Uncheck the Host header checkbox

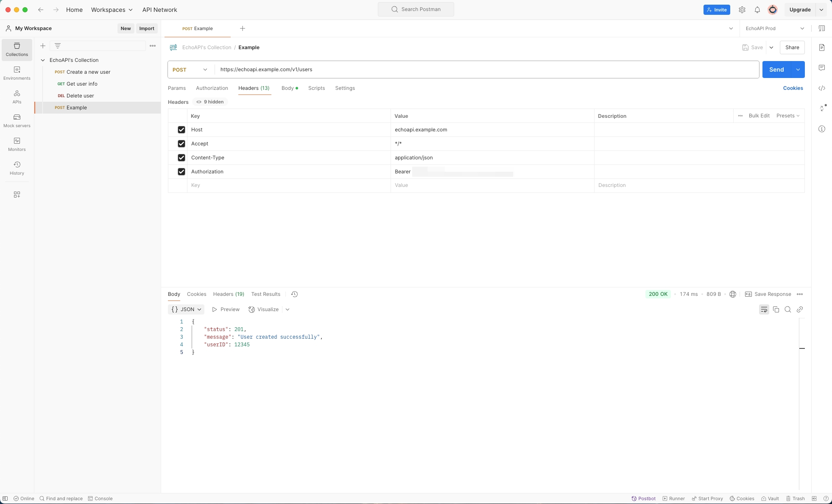181,130
